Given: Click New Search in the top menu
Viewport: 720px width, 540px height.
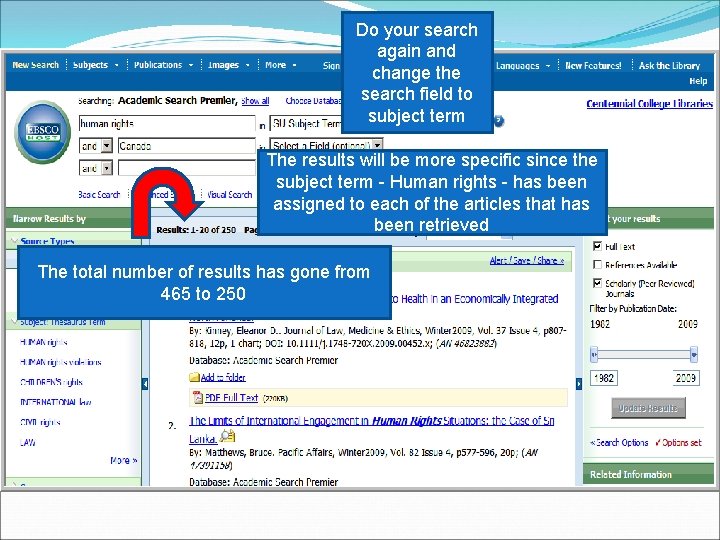Looking at the screenshot, I should pos(35,65).
